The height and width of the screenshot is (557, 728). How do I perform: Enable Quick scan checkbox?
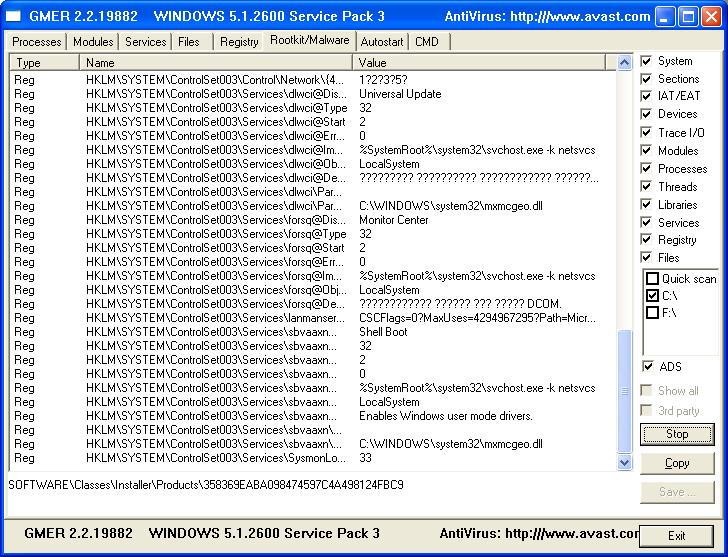(653, 279)
